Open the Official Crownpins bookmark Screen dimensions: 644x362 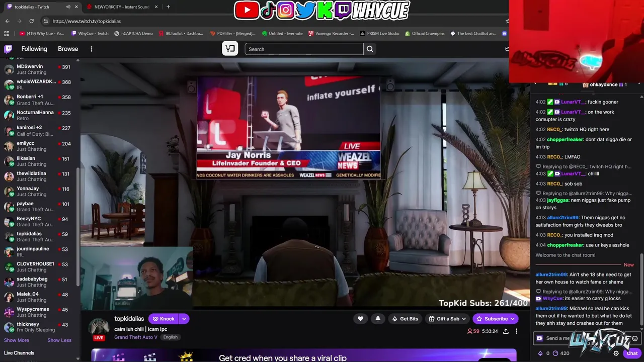[425, 33]
